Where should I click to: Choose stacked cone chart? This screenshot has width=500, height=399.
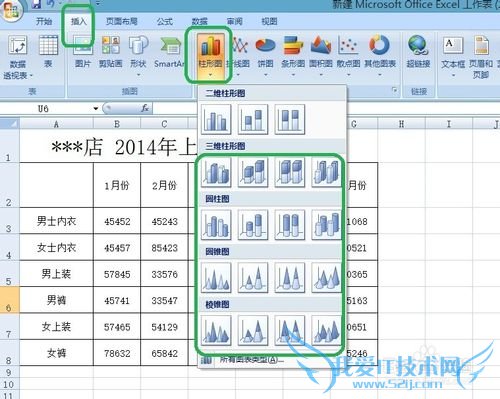coord(253,277)
